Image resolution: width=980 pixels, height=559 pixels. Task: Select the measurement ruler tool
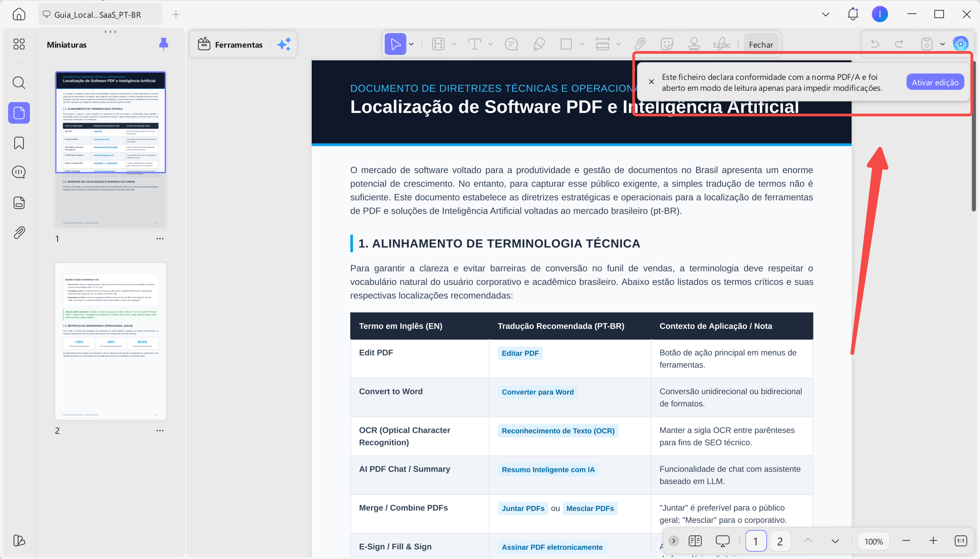point(603,44)
